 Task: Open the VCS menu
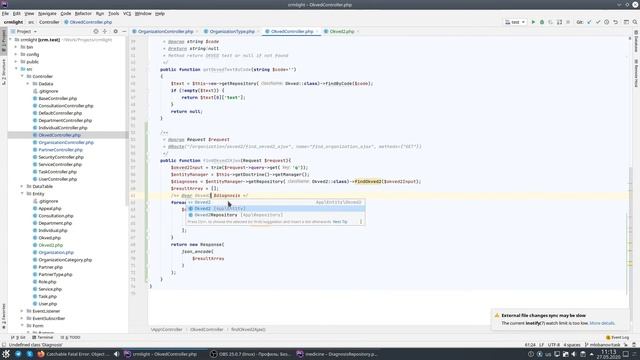[127, 13]
